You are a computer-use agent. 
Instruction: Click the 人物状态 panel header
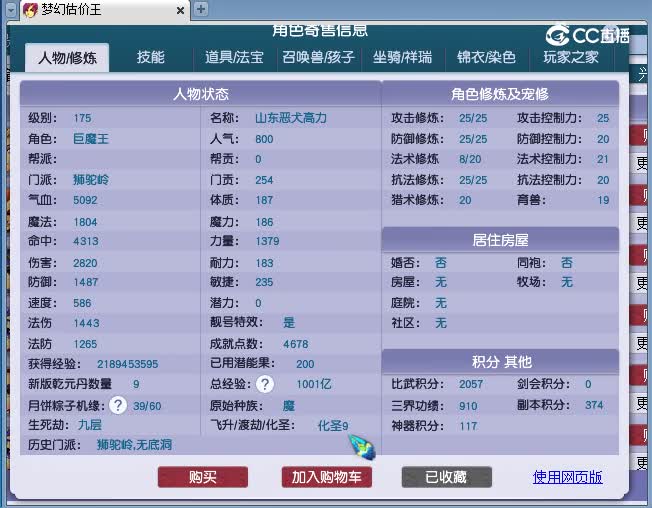[201, 94]
